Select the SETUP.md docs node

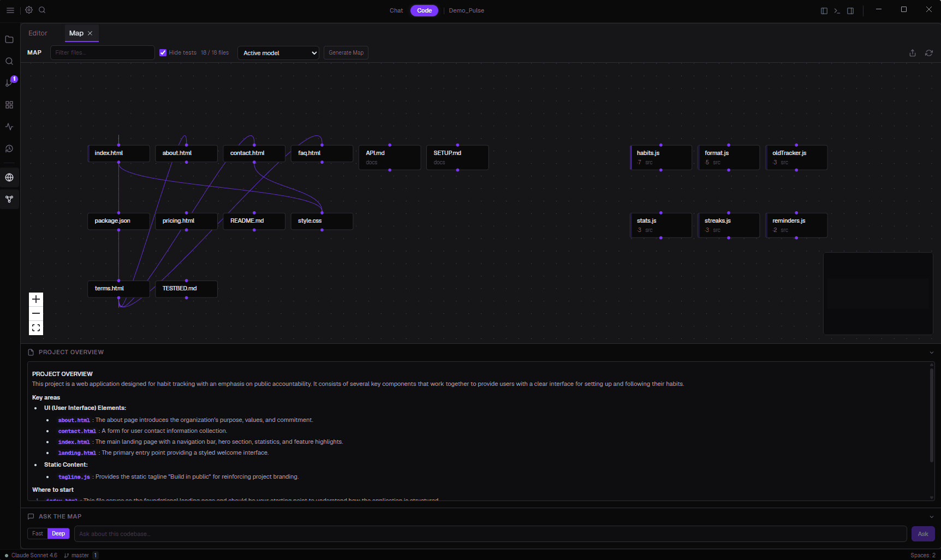457,157
